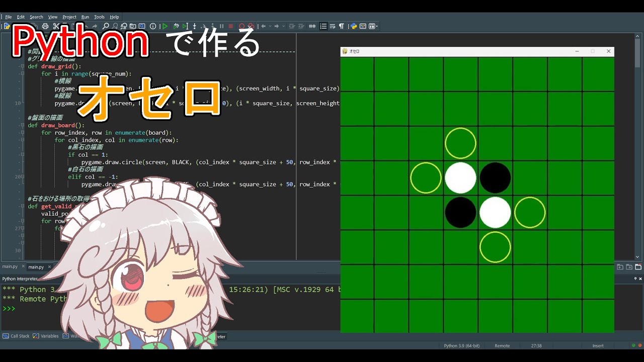The width and height of the screenshot is (644, 362).
Task: Click the Print toolbar icon
Action: 45,26
